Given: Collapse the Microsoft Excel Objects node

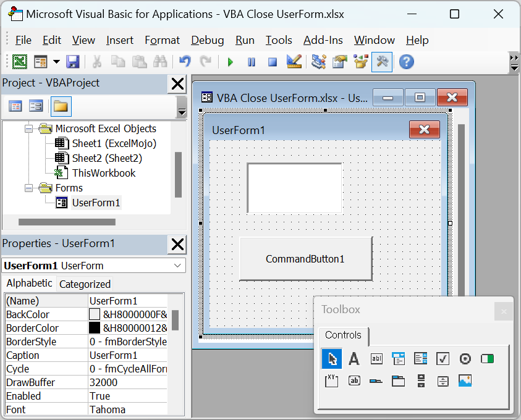Looking at the screenshot, I should tap(29, 128).
